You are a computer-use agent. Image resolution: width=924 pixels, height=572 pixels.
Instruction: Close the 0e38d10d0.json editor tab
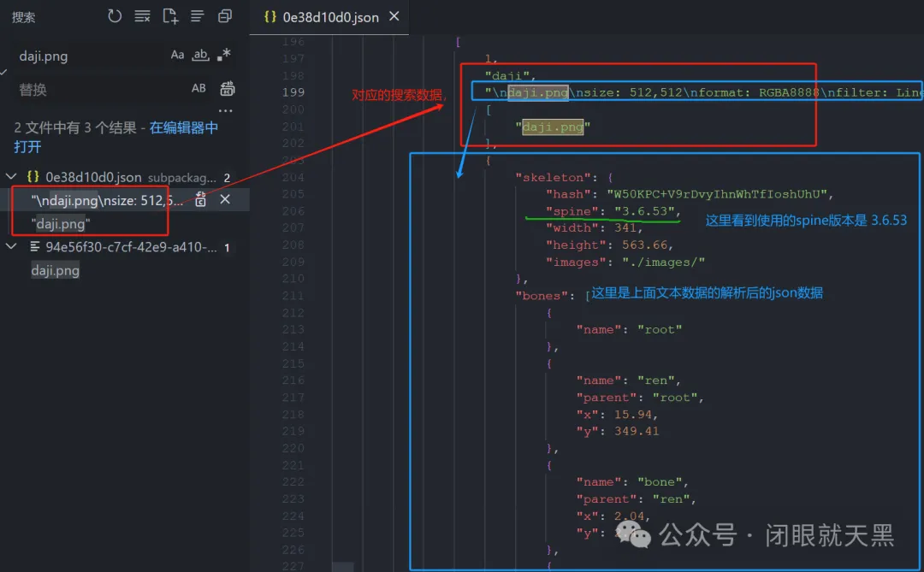click(394, 16)
